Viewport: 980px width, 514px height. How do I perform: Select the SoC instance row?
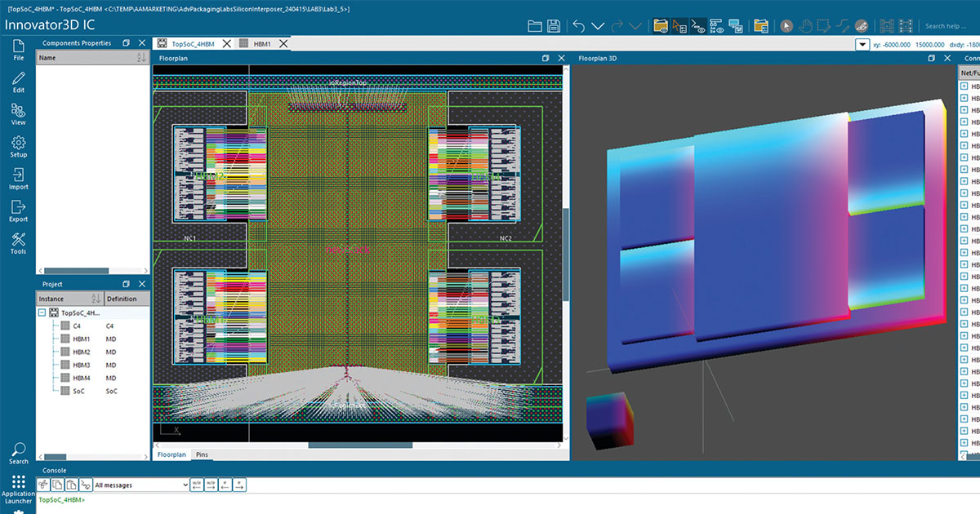coord(92,391)
